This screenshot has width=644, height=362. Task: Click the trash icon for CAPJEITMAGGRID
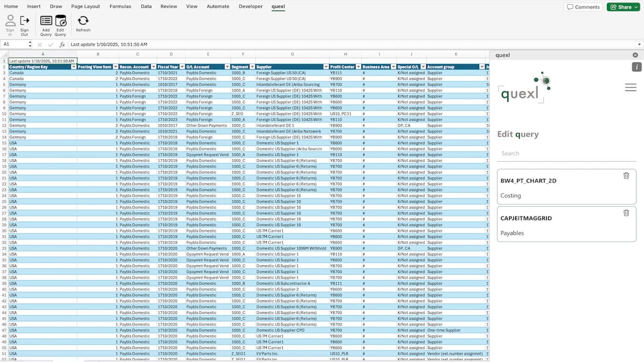626,213
